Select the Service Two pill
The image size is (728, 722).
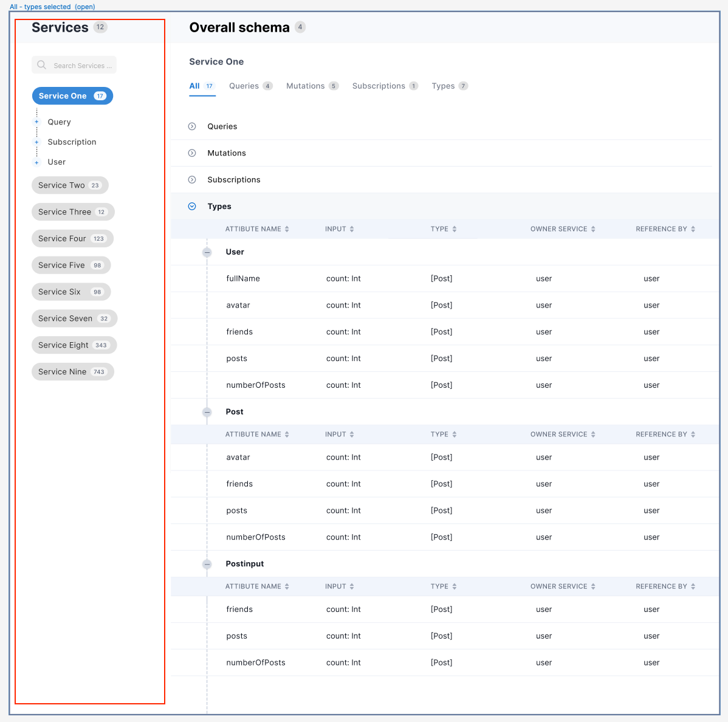click(70, 185)
